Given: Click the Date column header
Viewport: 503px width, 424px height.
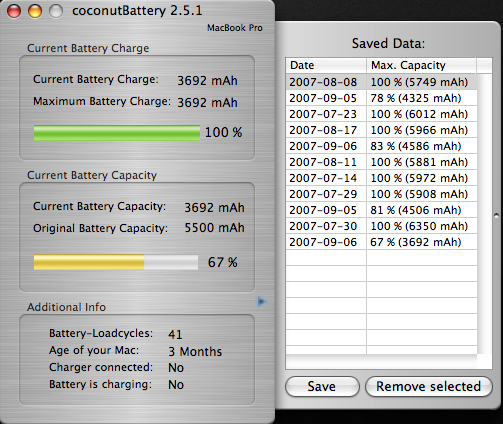Looking at the screenshot, I should point(326,65).
